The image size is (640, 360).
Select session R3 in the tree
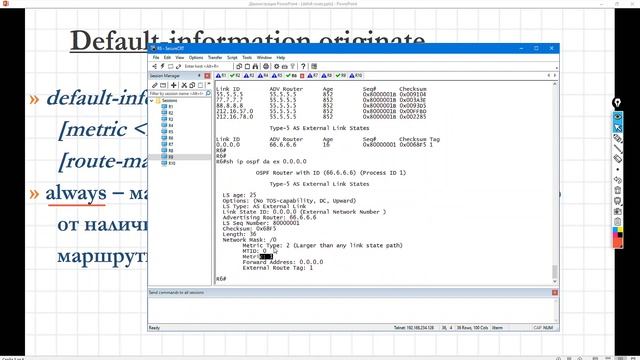click(x=167, y=119)
